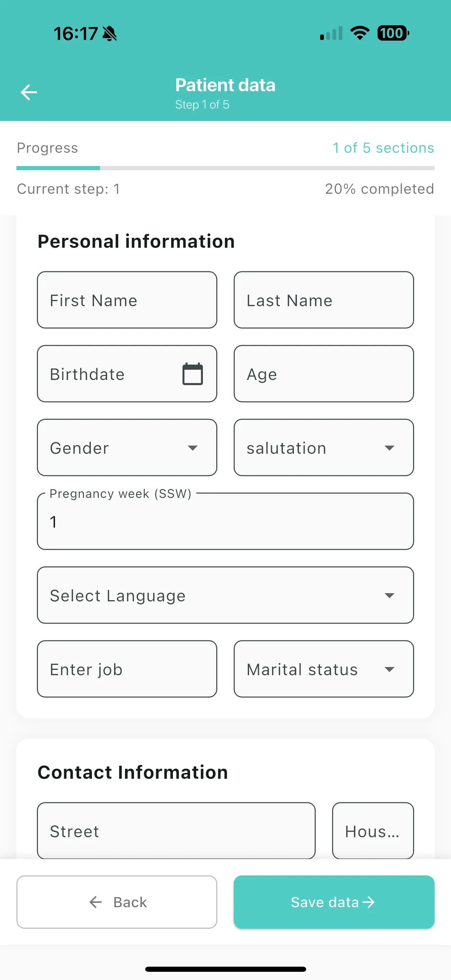Viewport: 451px width, 980px height.
Task: Expand the Marital status dropdown
Action: coord(324,669)
